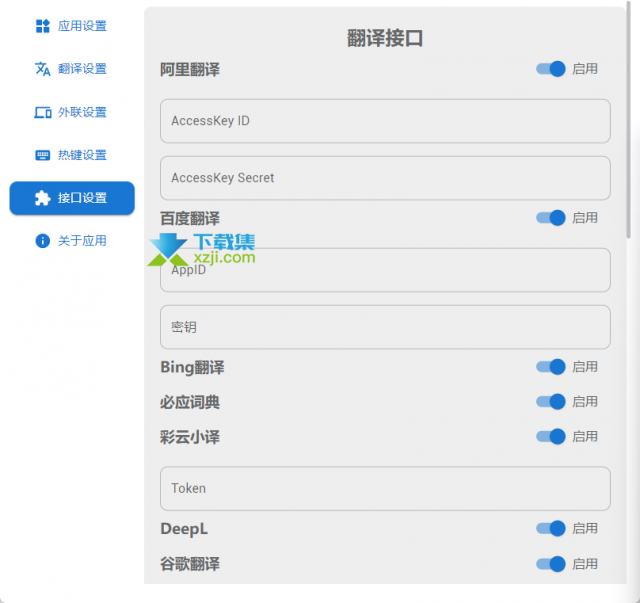Open the 翻译设置 menu item

[x=72, y=69]
